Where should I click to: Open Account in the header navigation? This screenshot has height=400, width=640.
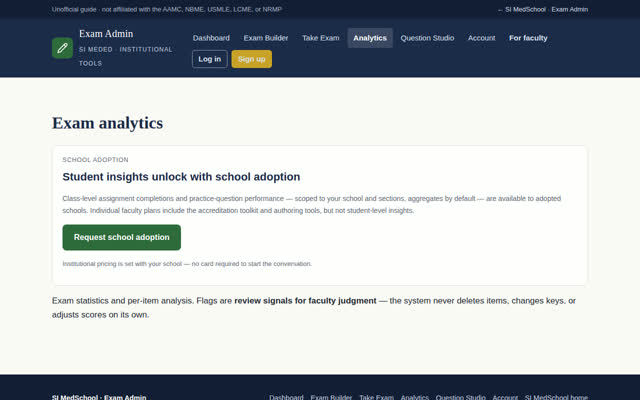click(481, 38)
